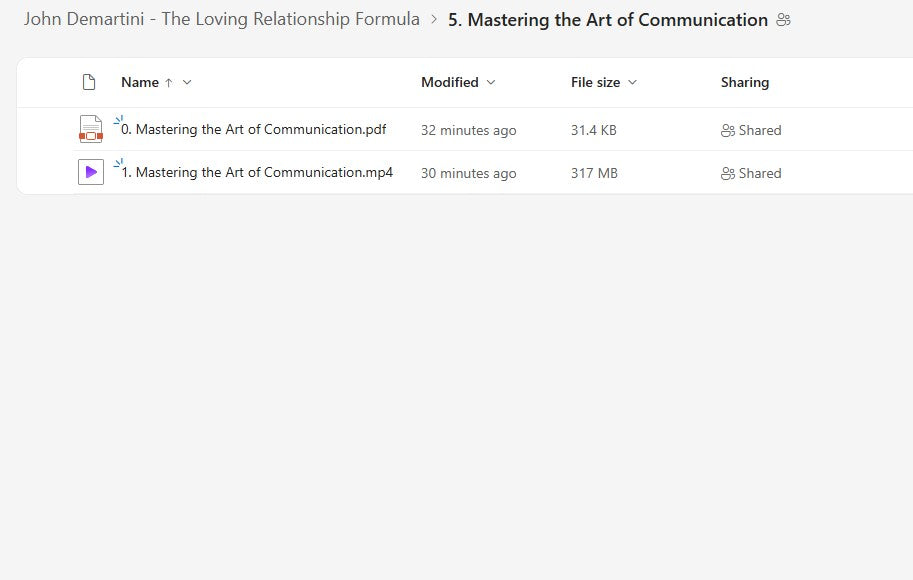
Task: Click the Shared people icon for the PDF
Action: pos(729,130)
